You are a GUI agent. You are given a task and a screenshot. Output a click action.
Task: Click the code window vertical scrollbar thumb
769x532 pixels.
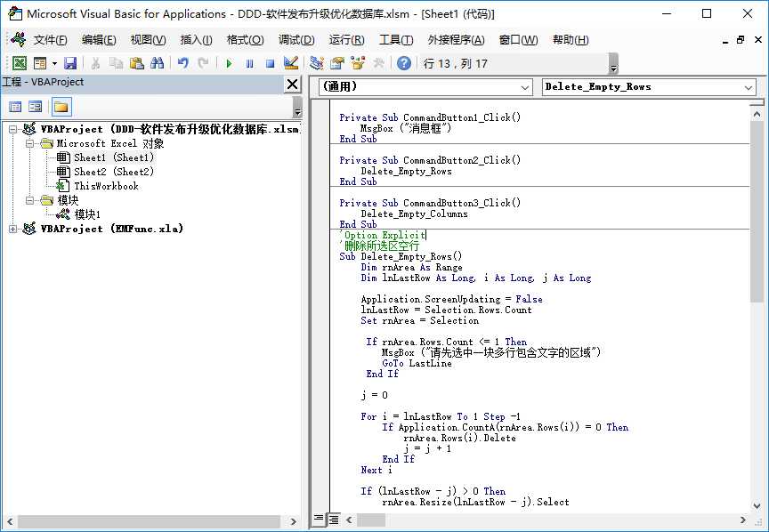[757, 212]
